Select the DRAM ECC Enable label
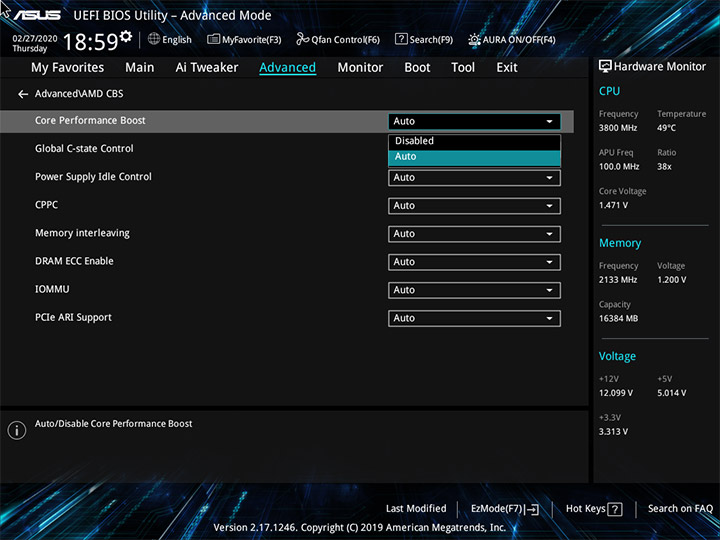This screenshot has height=540, width=720. (x=74, y=261)
